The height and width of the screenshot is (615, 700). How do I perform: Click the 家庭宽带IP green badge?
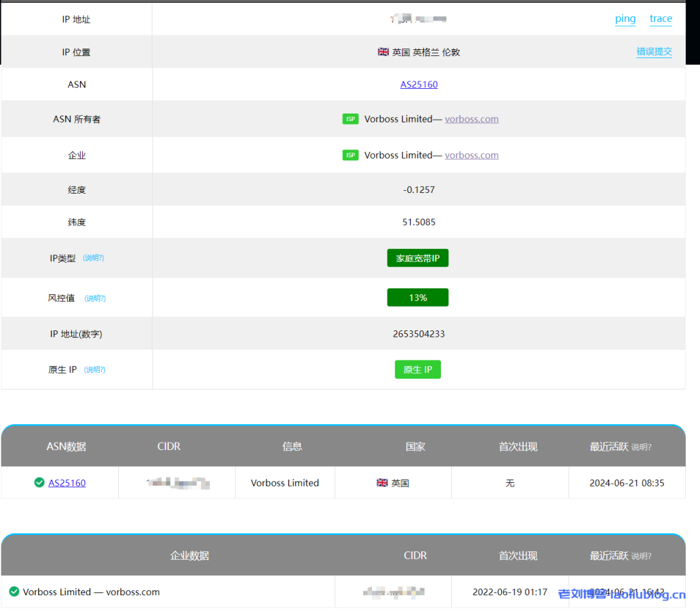point(418,258)
